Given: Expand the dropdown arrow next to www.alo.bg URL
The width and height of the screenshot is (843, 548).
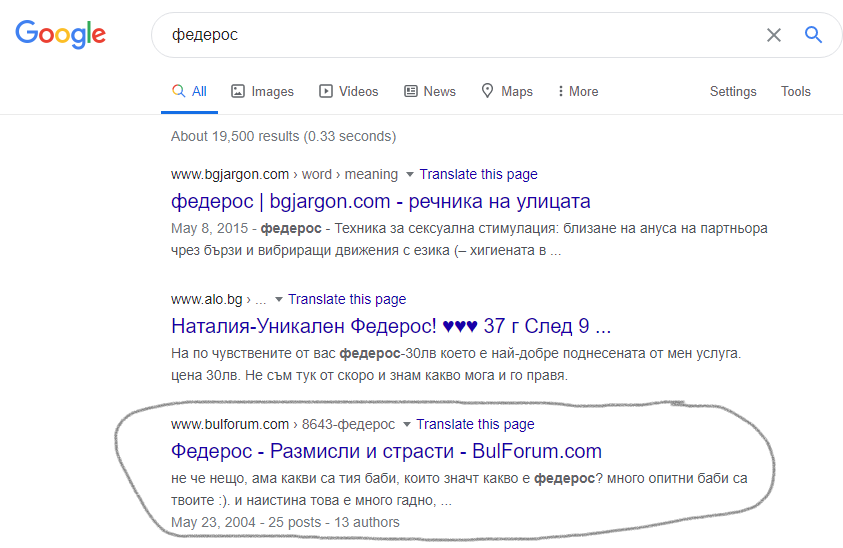Looking at the screenshot, I should click(278, 299).
